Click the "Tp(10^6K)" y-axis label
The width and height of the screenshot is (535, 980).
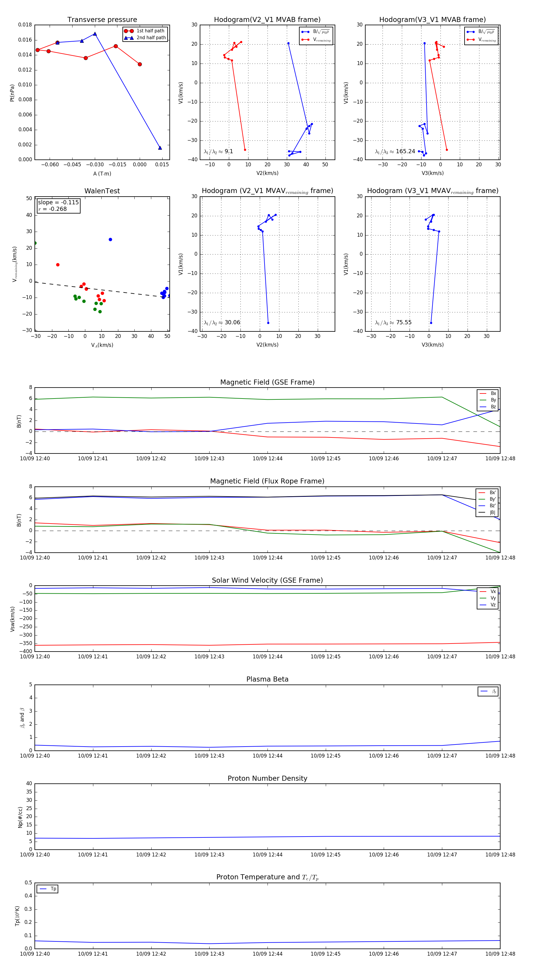pyautogui.click(x=17, y=916)
